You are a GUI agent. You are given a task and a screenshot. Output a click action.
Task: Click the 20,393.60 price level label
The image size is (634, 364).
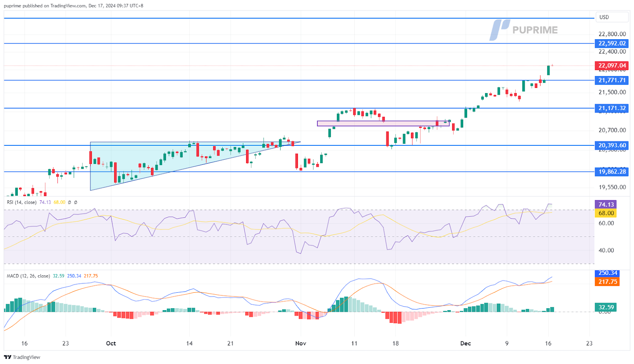[612, 145]
